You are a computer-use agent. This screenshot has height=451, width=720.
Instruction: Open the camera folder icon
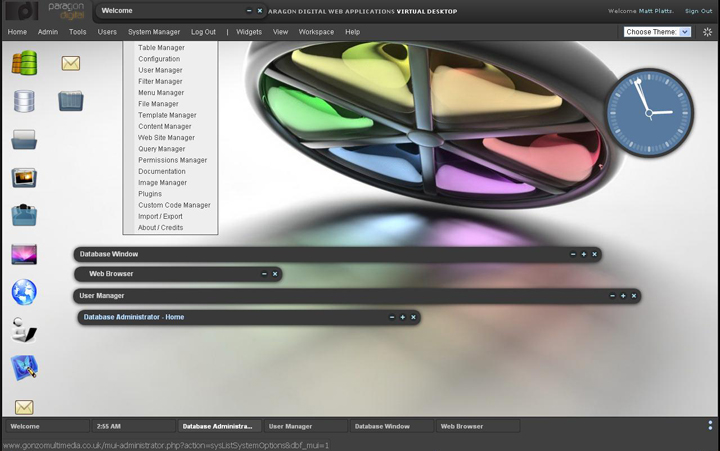coord(24,215)
